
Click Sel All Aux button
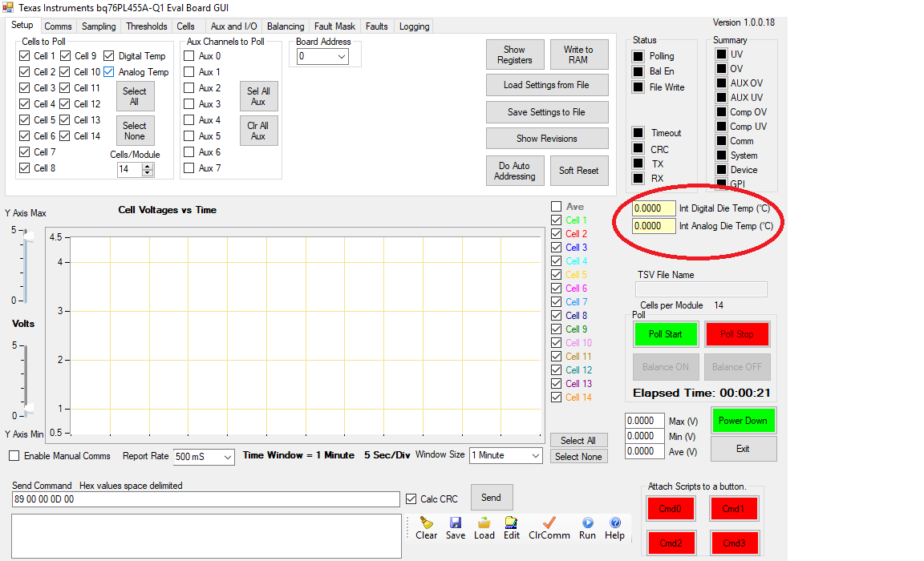tap(258, 96)
